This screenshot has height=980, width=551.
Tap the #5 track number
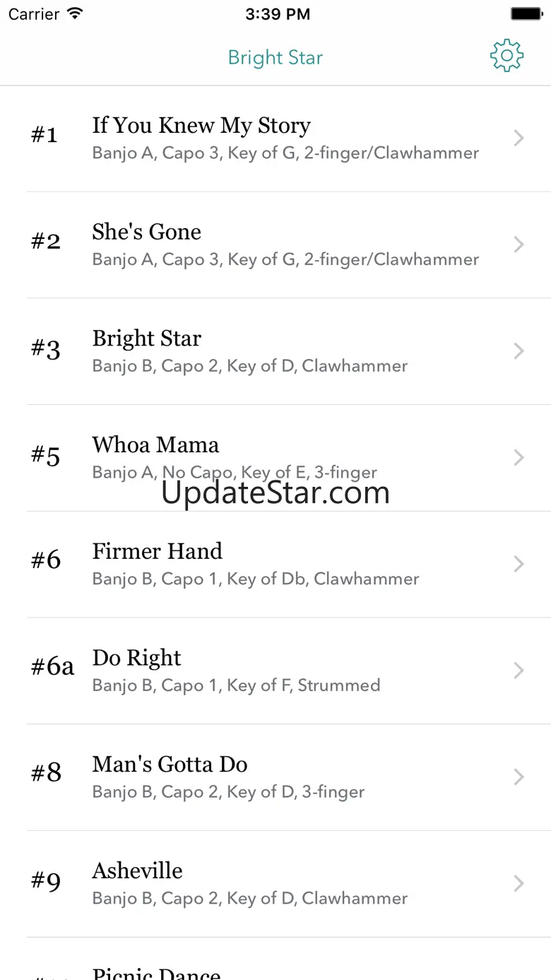(x=46, y=456)
